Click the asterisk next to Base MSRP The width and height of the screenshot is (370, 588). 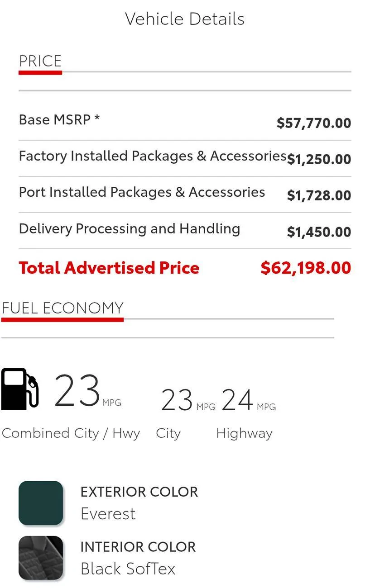97,119
